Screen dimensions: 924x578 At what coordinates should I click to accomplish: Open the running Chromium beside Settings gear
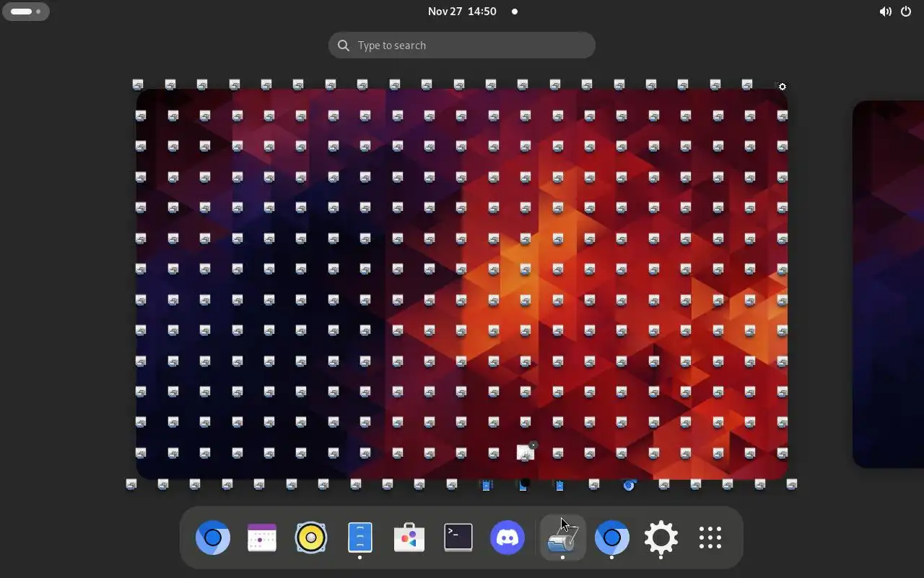[x=611, y=538]
